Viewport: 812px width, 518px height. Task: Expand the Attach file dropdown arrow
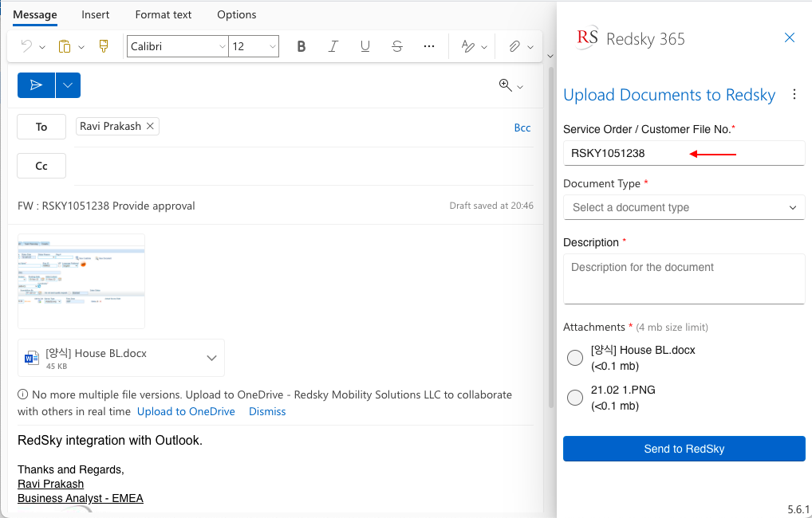point(530,47)
